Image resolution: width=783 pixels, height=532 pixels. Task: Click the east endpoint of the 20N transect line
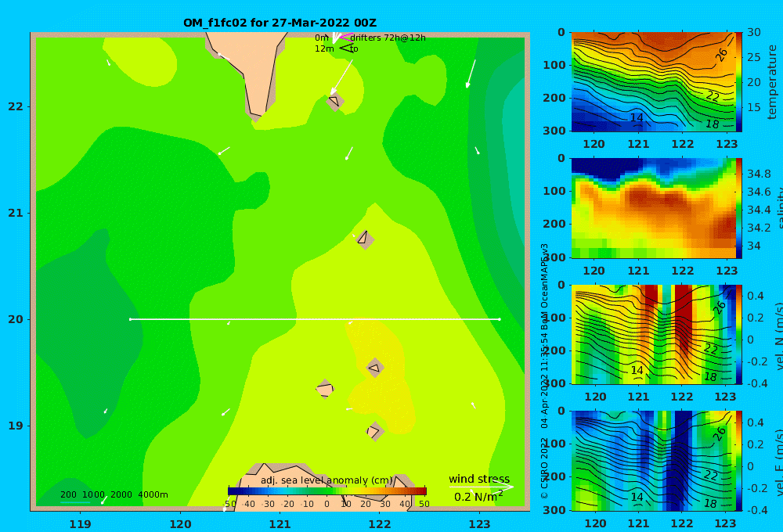[500, 319]
